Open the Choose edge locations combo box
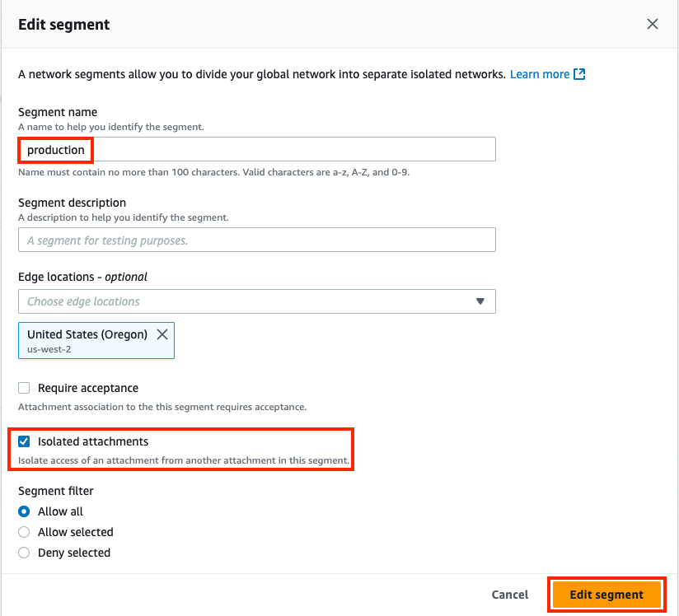 tap(257, 301)
